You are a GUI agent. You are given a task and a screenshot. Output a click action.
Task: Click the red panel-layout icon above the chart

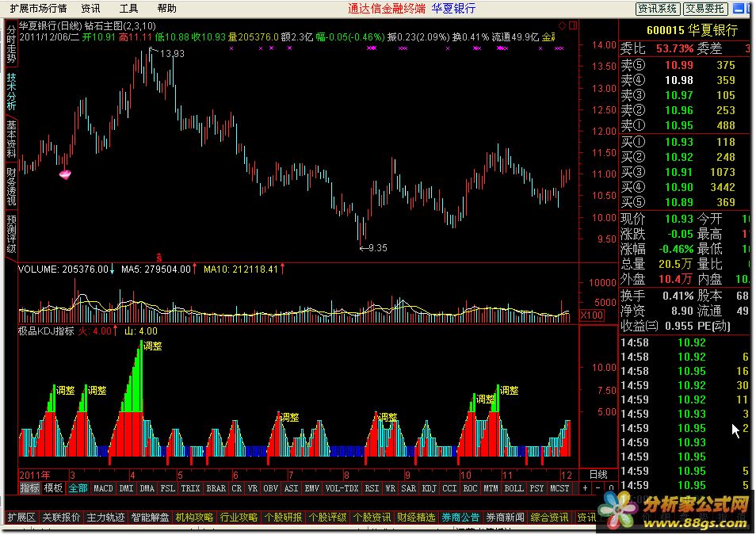pos(573,25)
